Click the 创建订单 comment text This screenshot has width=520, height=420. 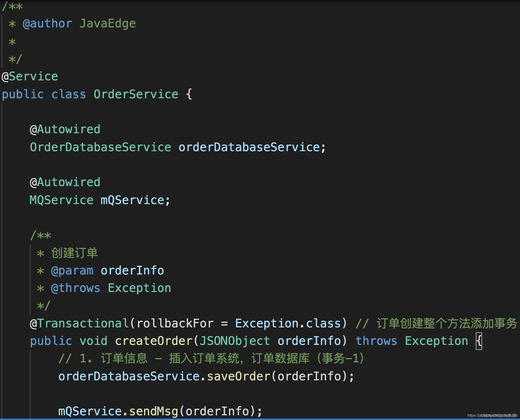point(74,253)
